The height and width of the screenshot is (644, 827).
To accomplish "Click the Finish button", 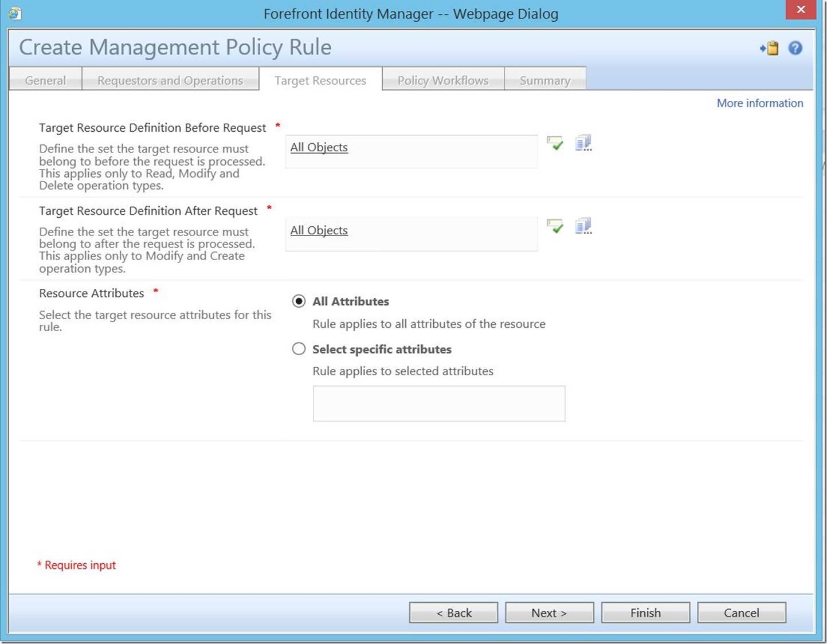I will click(x=645, y=612).
